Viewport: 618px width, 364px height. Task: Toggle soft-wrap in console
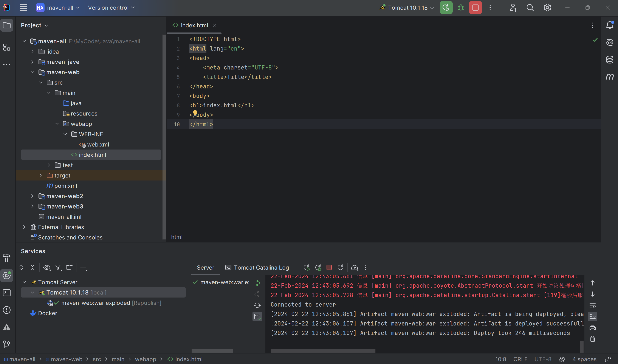pos(592,305)
